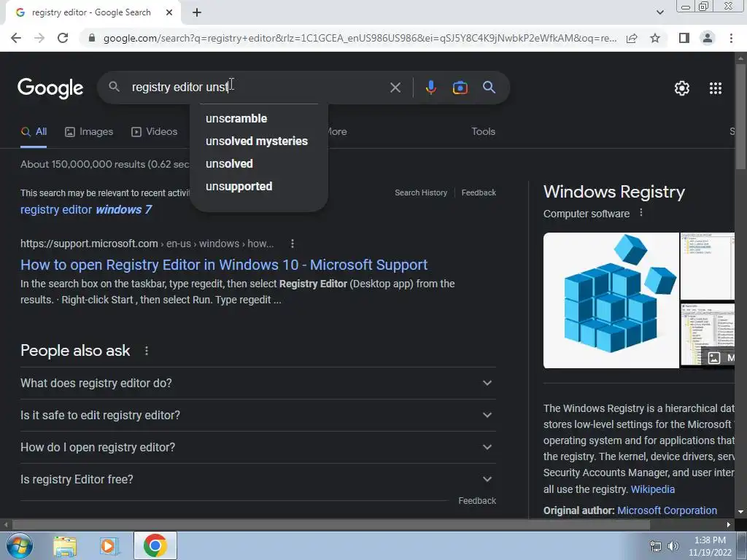Expand Is it safe to edit registry editor?

(258, 415)
